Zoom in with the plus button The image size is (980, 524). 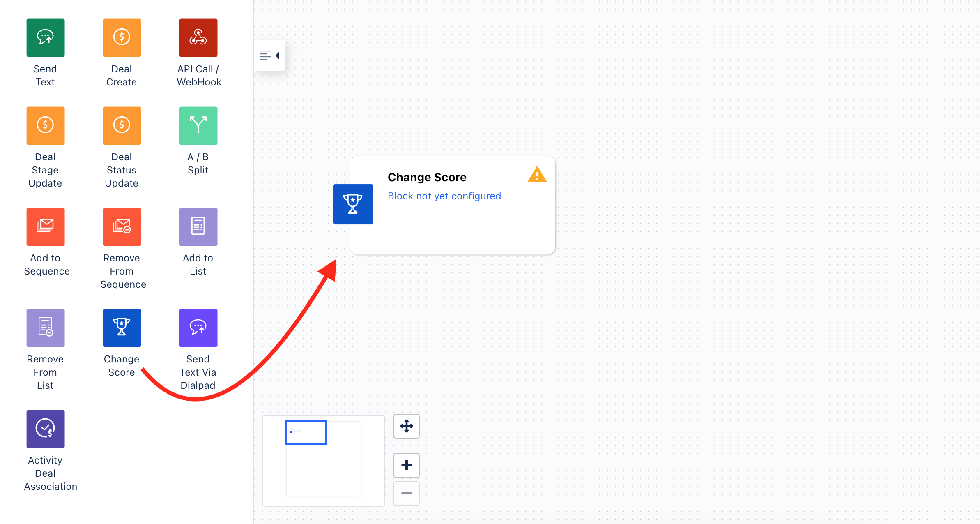(x=407, y=465)
